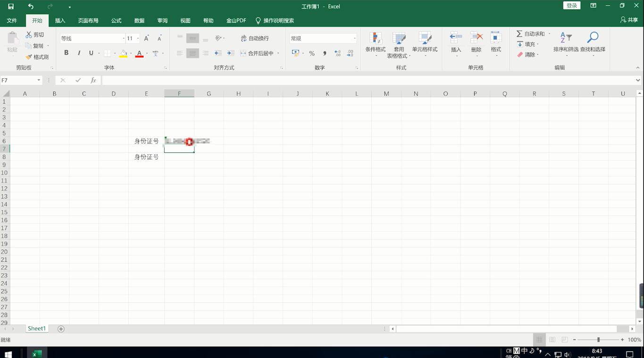Switch to the Formulas (公式) tab
Screen dimensions: 644x358
pos(116,21)
